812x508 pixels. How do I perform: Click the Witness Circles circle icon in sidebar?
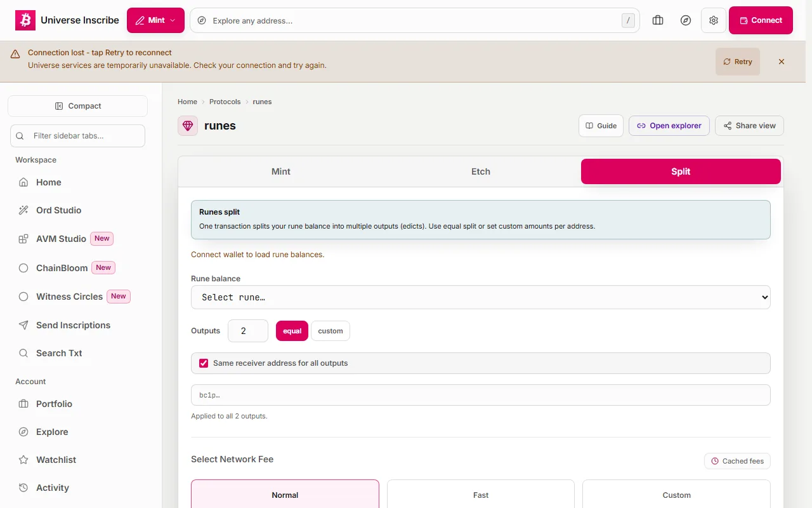coord(23,297)
